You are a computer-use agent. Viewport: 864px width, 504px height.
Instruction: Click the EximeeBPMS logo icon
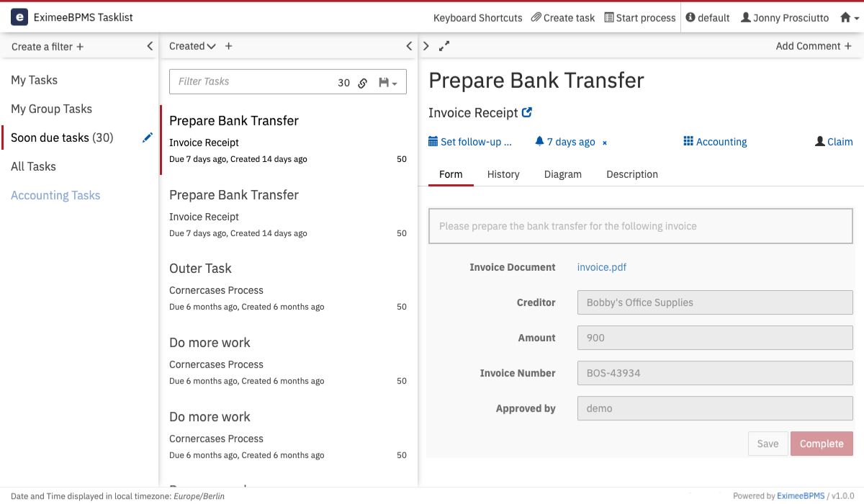click(x=19, y=17)
